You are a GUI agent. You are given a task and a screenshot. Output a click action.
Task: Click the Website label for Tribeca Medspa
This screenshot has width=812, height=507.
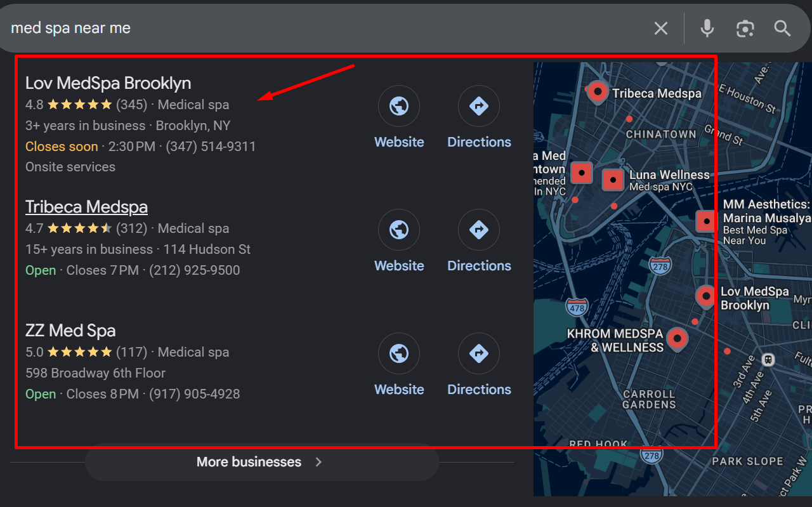[399, 266]
